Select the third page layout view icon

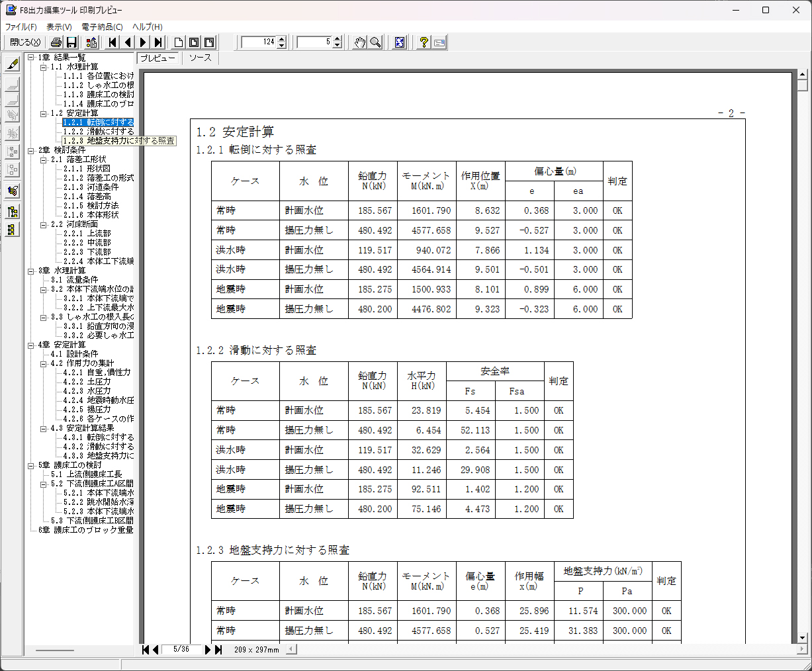(209, 42)
